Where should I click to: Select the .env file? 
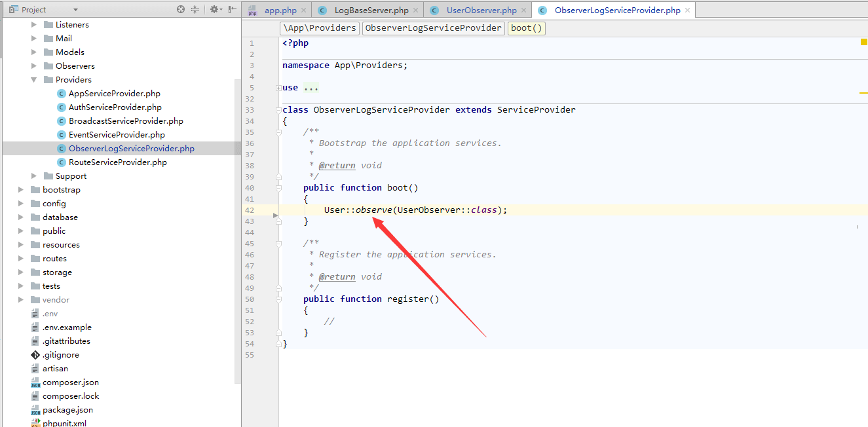50,313
